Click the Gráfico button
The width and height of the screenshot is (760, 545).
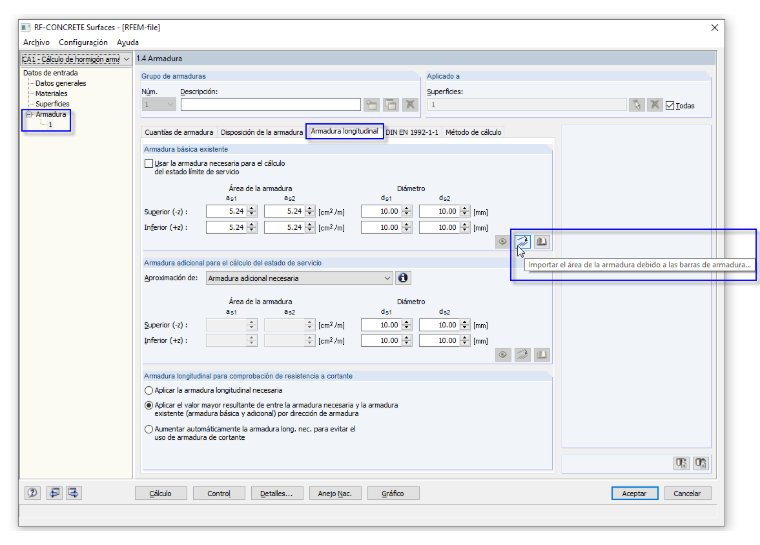(393, 493)
